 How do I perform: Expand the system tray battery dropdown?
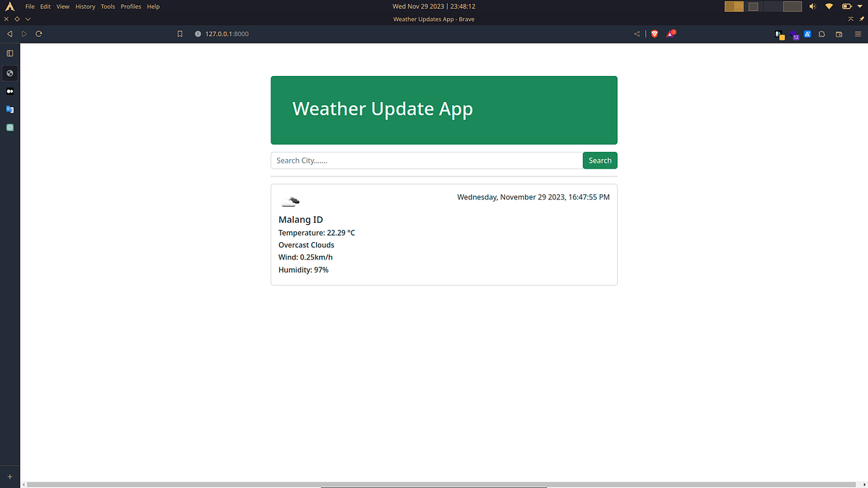(846, 6)
